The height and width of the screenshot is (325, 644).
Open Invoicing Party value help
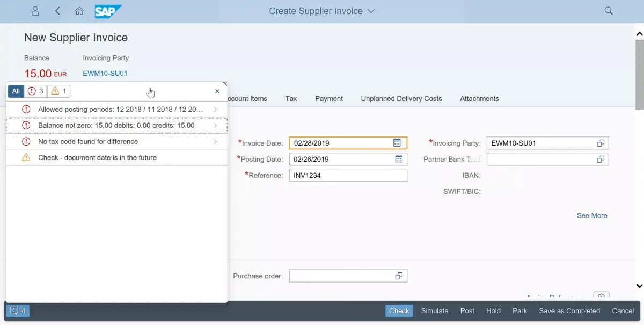point(601,143)
